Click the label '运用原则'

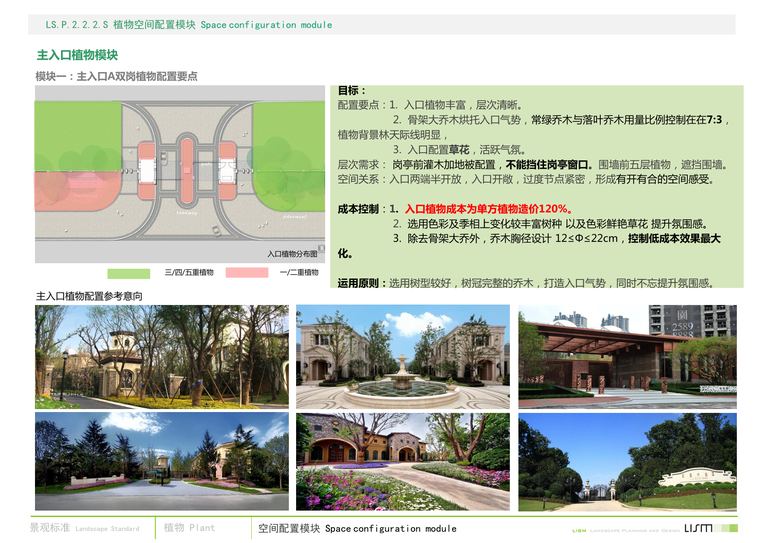coord(358,283)
